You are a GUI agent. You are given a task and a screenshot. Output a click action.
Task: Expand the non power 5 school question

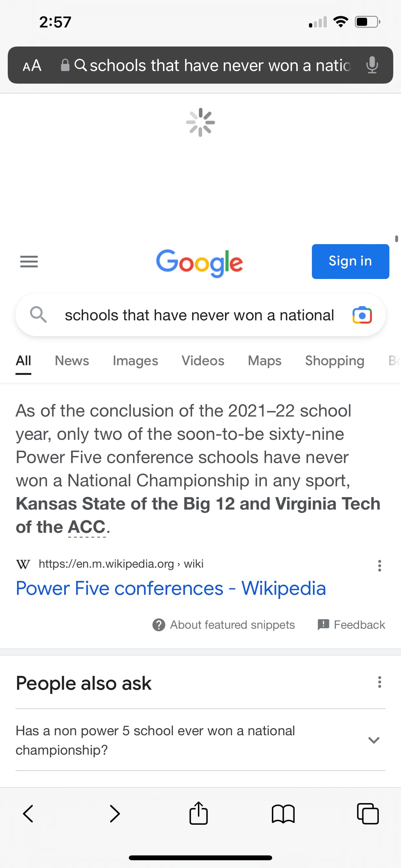coord(373,740)
